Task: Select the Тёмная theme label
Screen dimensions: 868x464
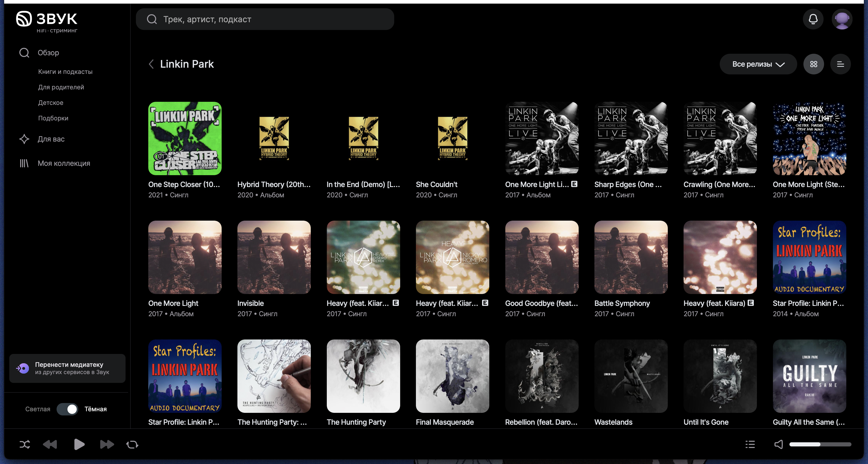Action: [x=95, y=409]
